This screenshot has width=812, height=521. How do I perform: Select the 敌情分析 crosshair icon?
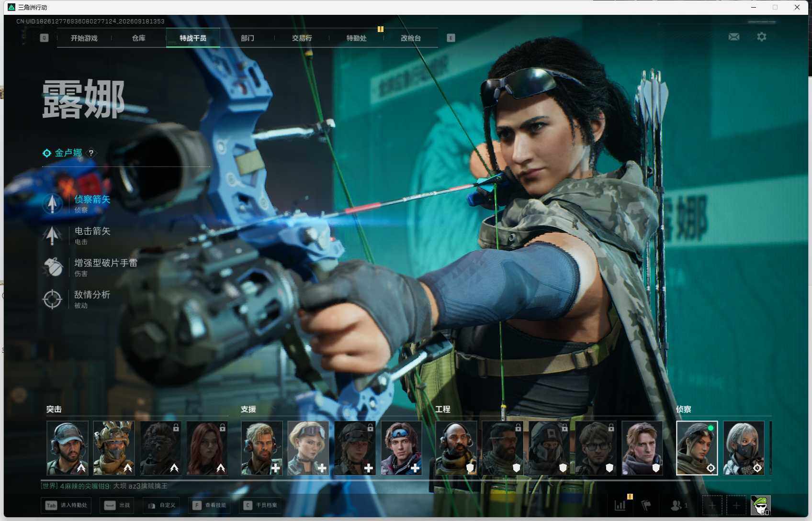click(x=52, y=299)
